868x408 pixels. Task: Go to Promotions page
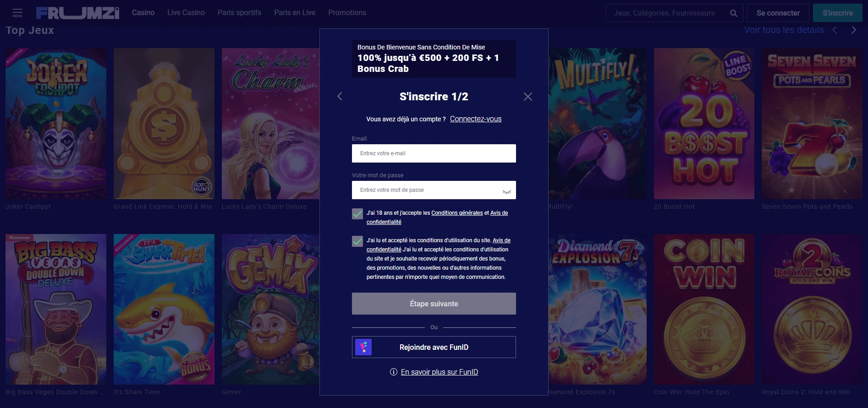347,13
